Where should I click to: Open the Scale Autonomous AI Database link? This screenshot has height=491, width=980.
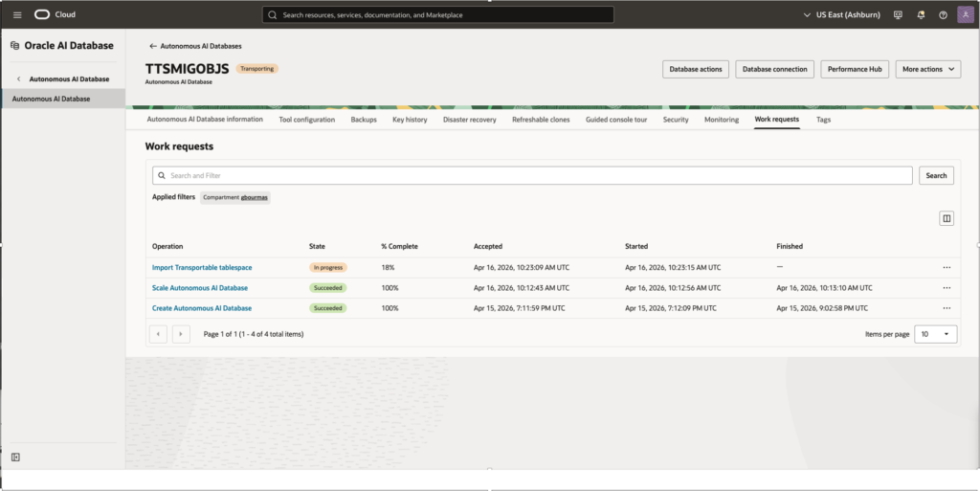point(200,288)
